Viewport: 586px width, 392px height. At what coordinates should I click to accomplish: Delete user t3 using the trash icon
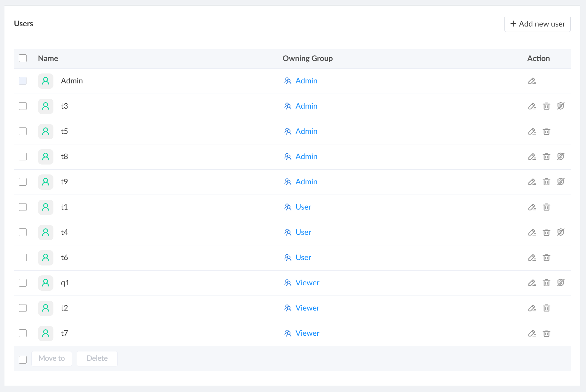(546, 106)
